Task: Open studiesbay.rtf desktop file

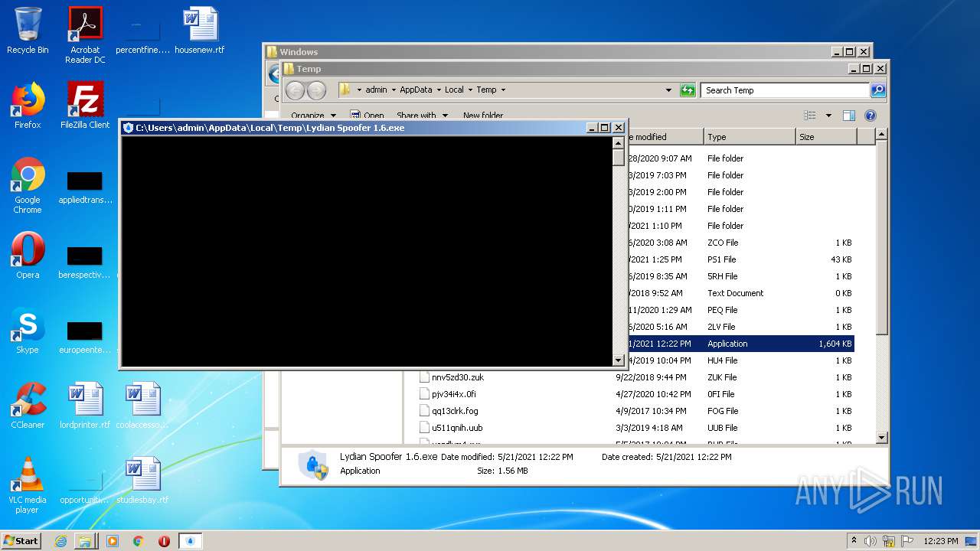Action: 142,481
